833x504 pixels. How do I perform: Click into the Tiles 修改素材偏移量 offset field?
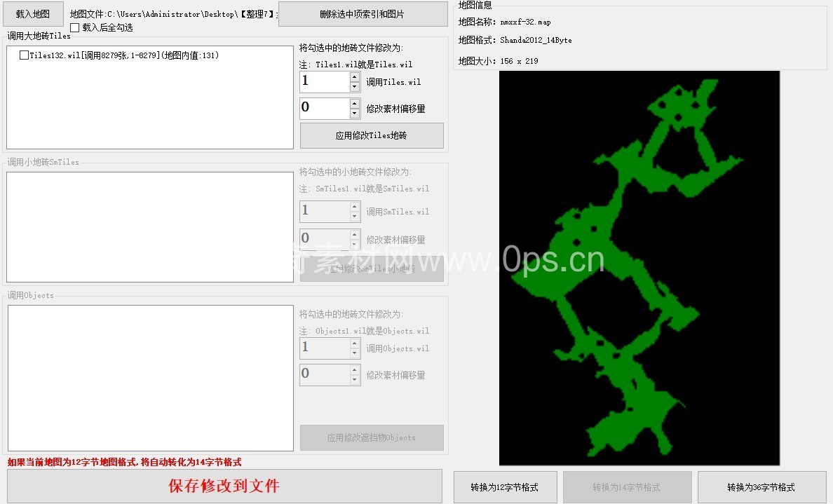[324, 109]
